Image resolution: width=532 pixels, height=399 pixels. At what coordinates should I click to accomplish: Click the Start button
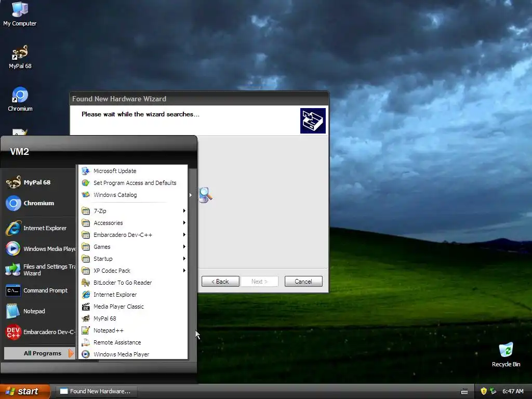(25, 391)
